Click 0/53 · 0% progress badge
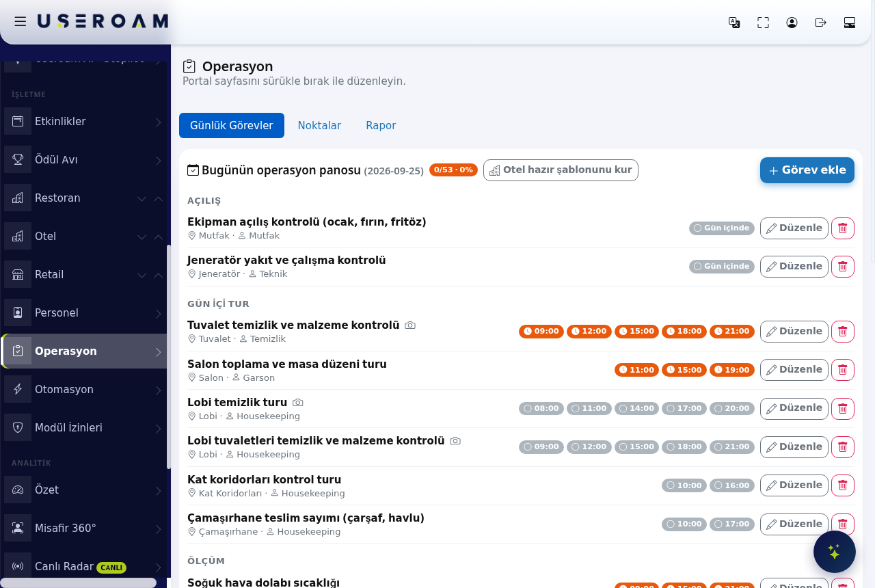Viewport: 875px width, 588px height. point(453,170)
